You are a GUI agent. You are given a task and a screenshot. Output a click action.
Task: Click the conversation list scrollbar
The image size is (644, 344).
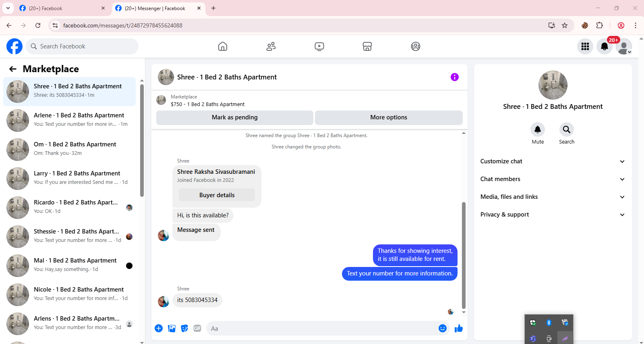(x=142, y=140)
